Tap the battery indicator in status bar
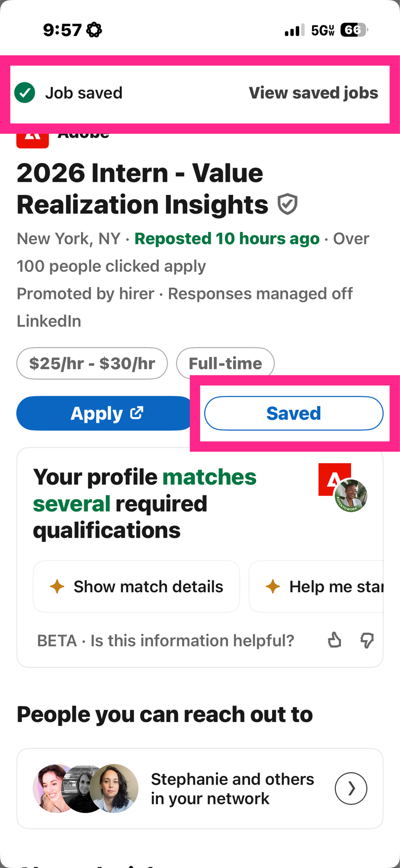Screen dimensions: 400x868 354,30
